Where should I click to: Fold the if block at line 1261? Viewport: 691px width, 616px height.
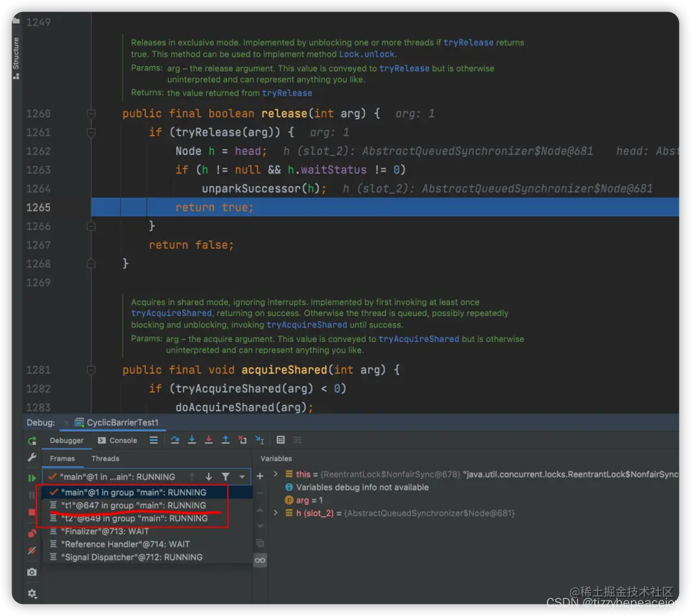(x=91, y=133)
